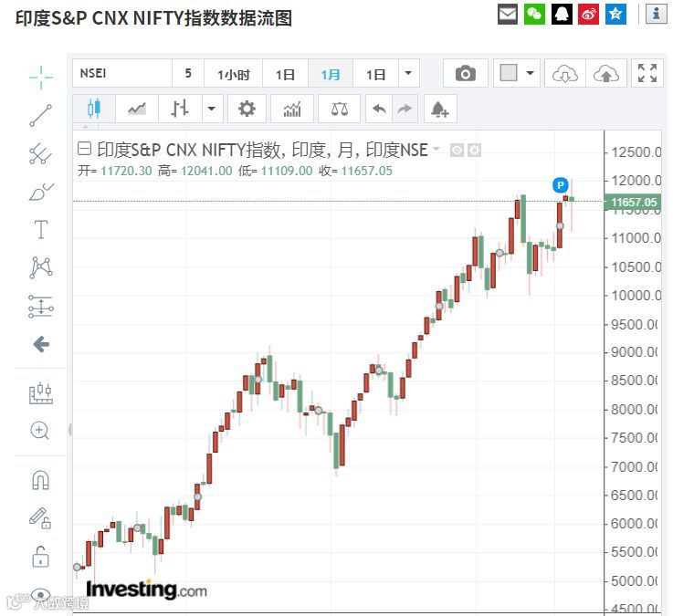
Task: Open dropdown next to layout square
Action: (531, 73)
